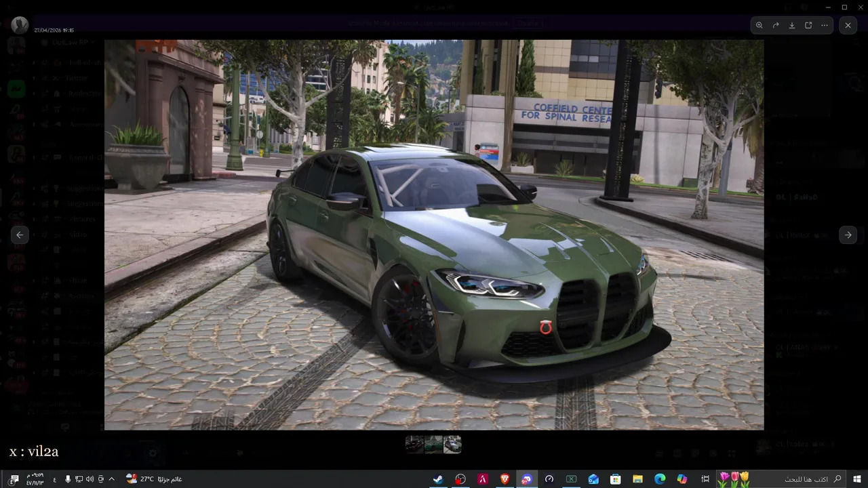Click the taskbar search box
The image size is (868, 488).
tap(782, 479)
